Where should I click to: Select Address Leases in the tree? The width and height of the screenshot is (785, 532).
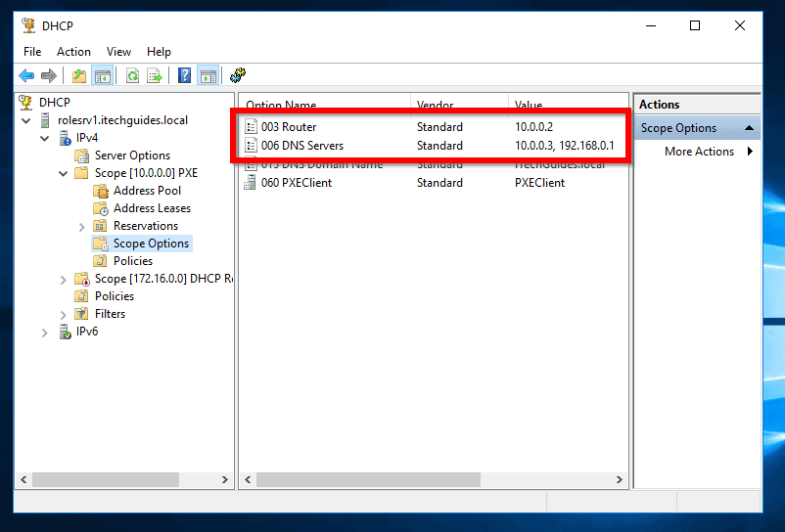(x=152, y=208)
